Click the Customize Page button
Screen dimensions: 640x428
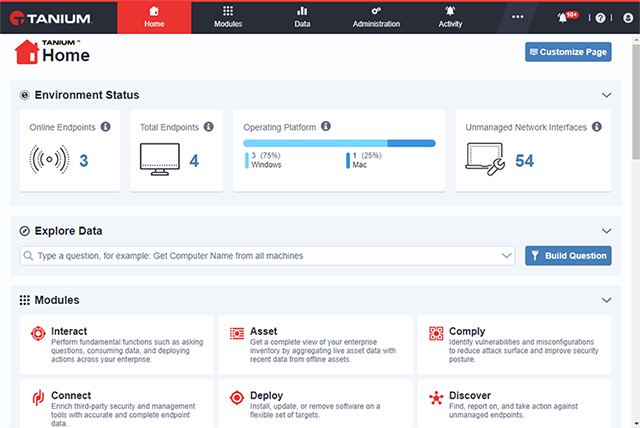click(x=568, y=52)
